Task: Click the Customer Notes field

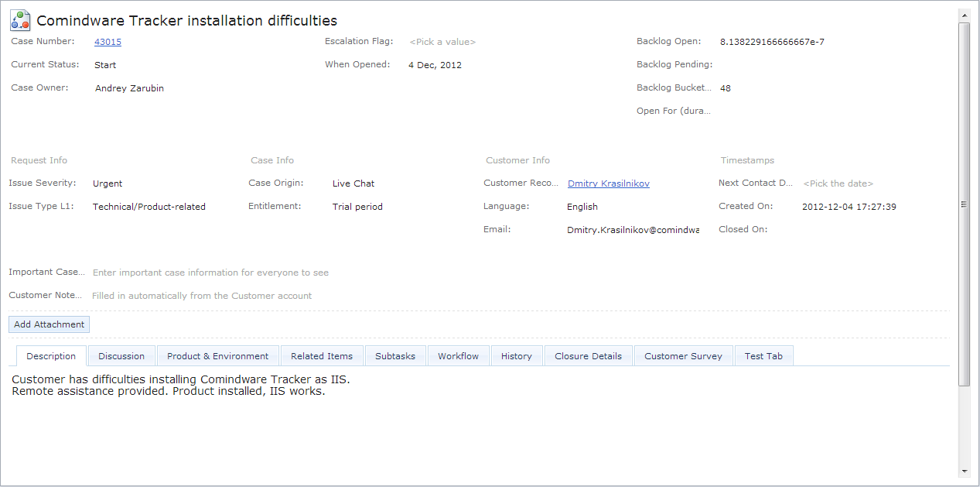Action: pos(202,296)
